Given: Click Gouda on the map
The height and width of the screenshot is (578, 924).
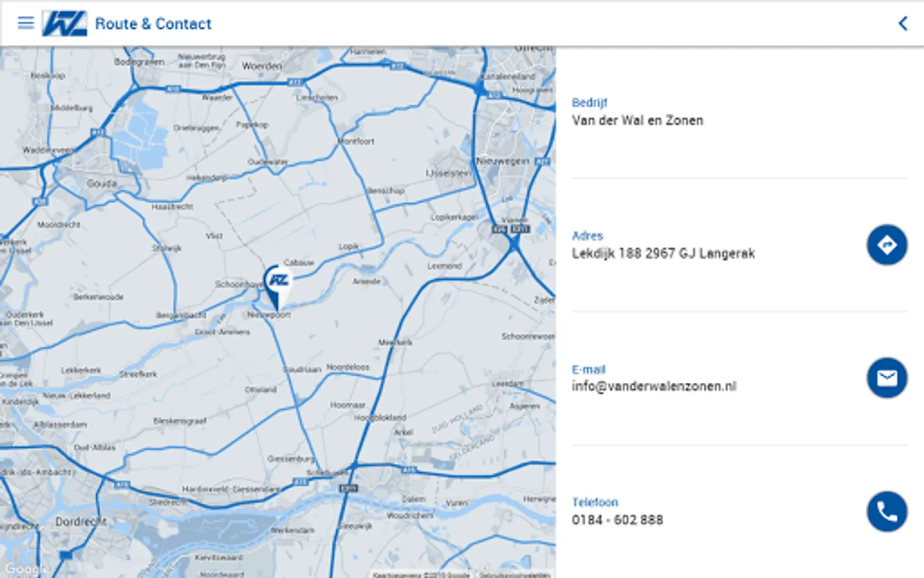Looking at the screenshot, I should (101, 184).
